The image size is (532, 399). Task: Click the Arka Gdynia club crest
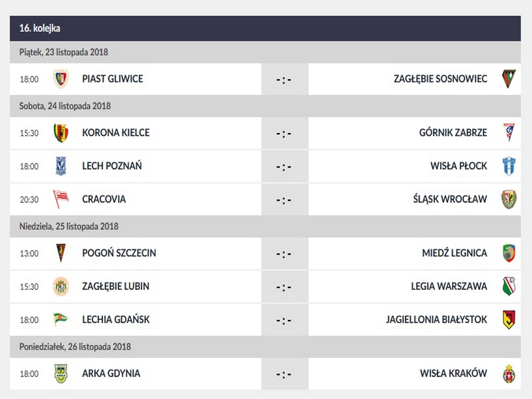61,374
